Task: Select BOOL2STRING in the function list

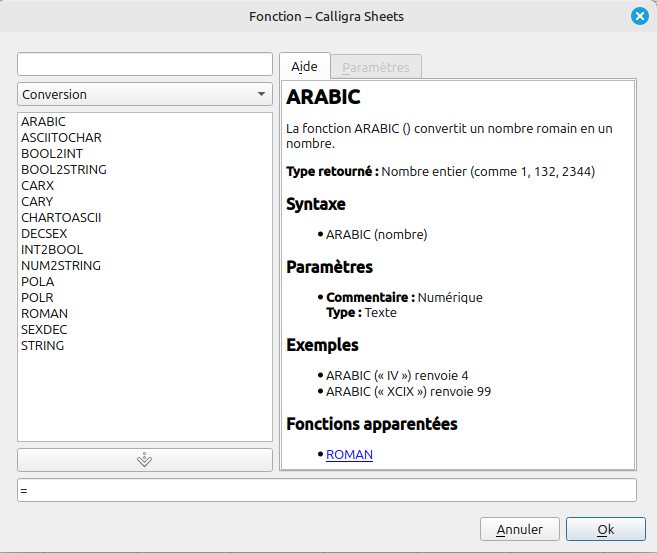Action: 145,169
